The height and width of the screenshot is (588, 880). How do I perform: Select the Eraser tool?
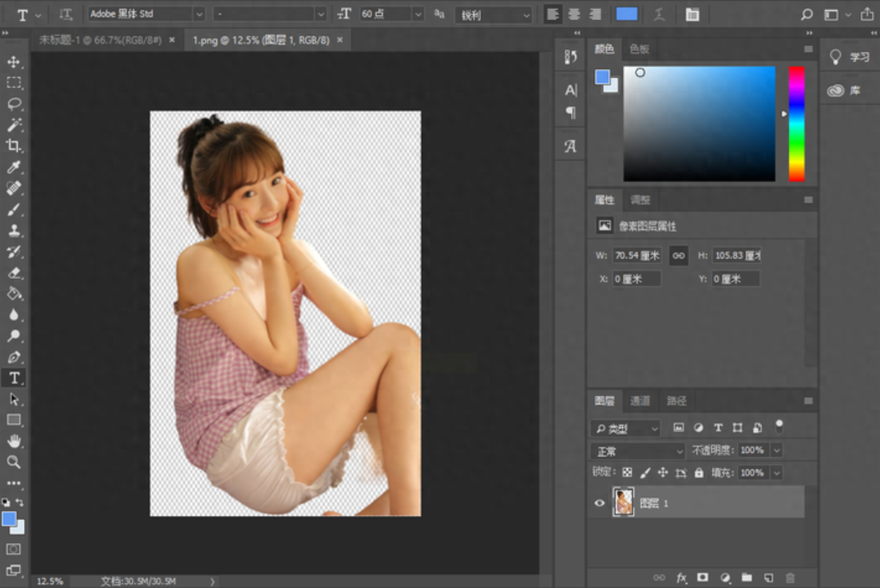(x=14, y=273)
